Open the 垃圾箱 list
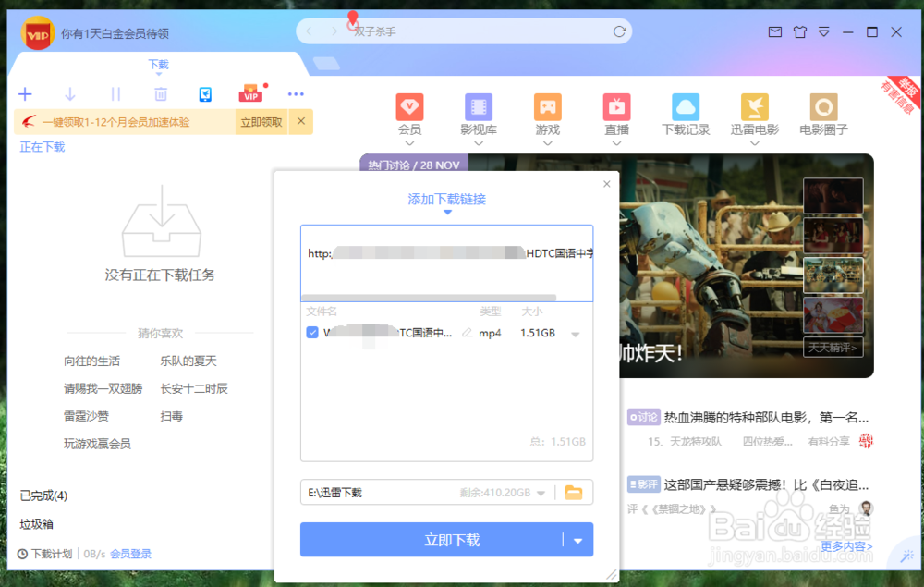 click(x=37, y=524)
